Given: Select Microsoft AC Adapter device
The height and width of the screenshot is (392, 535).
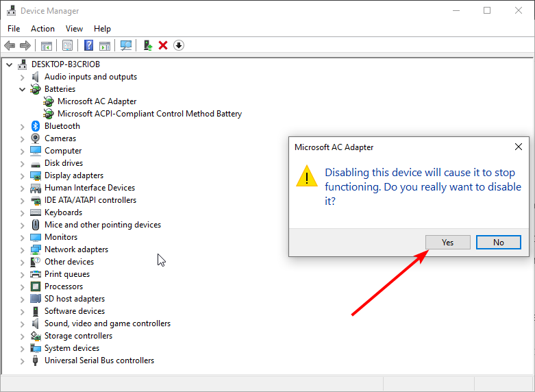Looking at the screenshot, I should [97, 101].
